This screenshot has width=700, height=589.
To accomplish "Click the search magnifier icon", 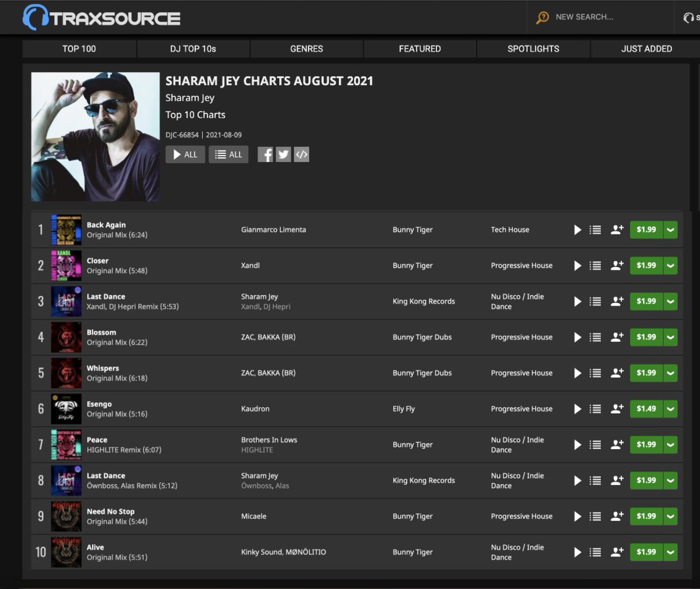I will [542, 17].
